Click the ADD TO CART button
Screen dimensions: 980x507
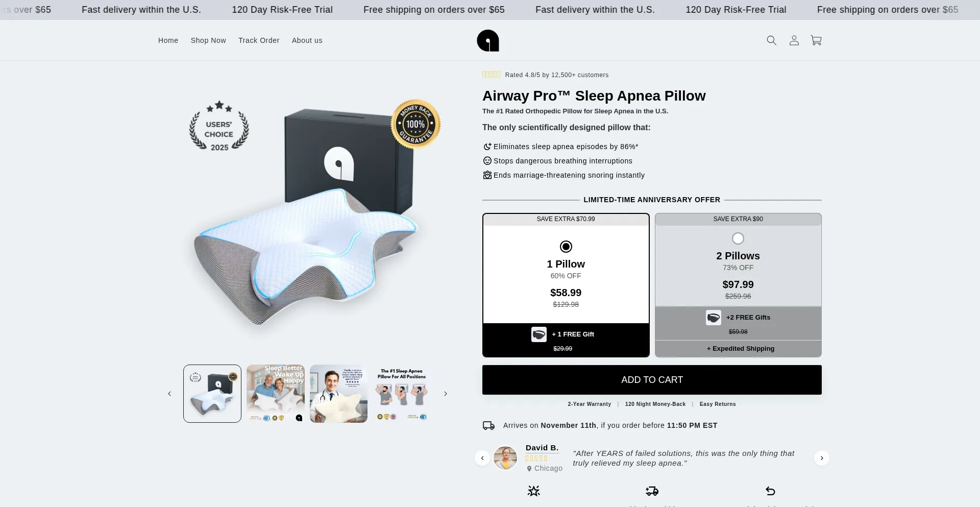652,380
